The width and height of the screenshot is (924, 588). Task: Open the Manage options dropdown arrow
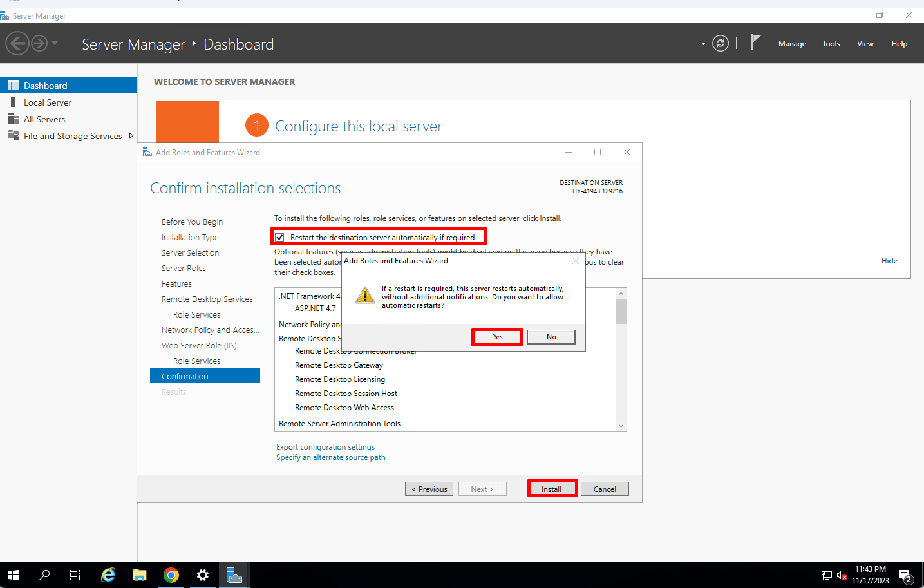[704, 43]
